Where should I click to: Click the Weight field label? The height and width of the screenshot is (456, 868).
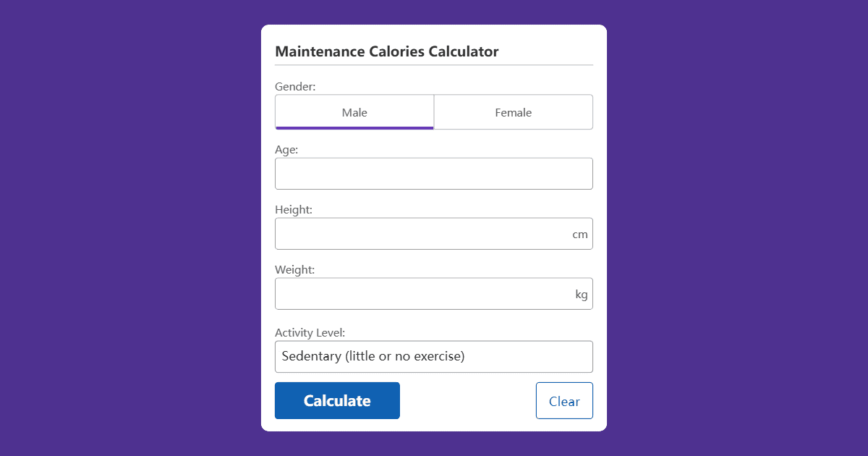coord(294,269)
